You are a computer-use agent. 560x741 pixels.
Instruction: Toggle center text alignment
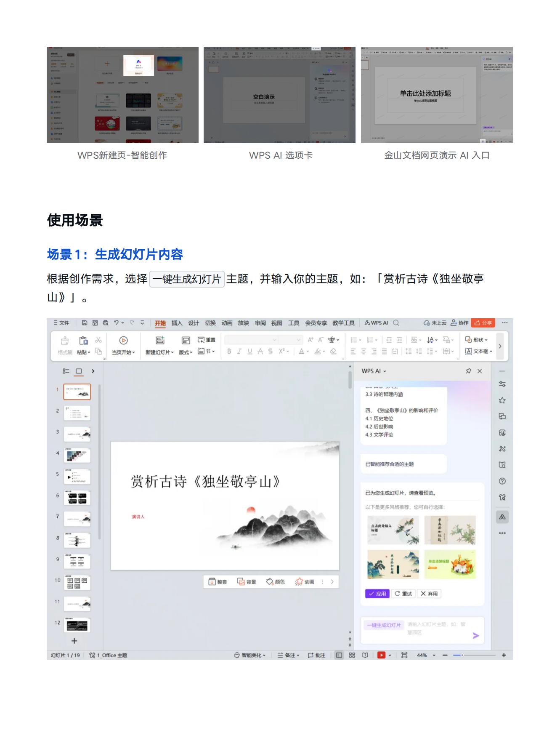(x=364, y=351)
